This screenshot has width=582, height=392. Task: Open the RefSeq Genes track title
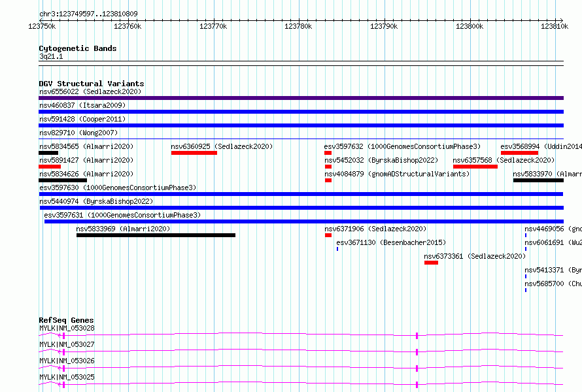[x=66, y=320]
